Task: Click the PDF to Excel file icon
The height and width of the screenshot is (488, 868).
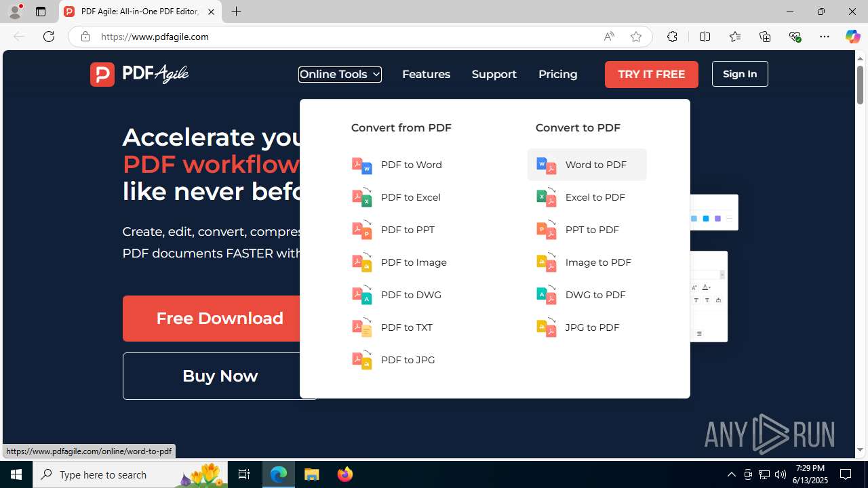Action: 362,197
